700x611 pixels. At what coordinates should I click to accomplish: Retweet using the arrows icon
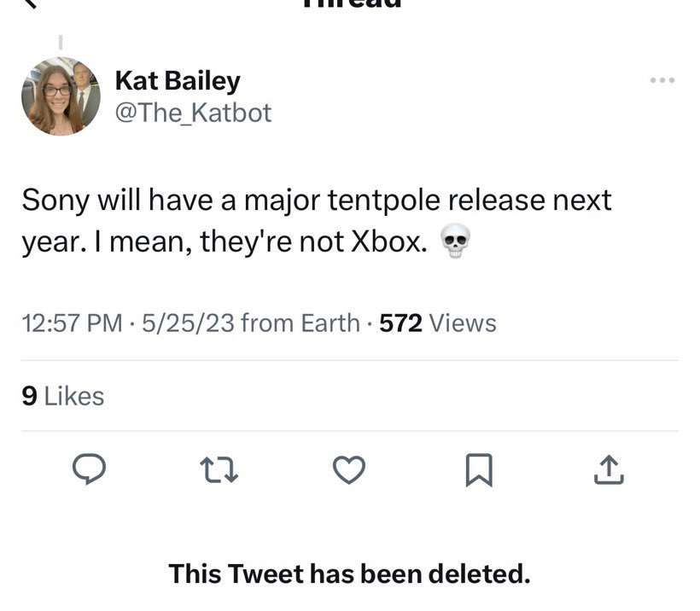tap(219, 469)
